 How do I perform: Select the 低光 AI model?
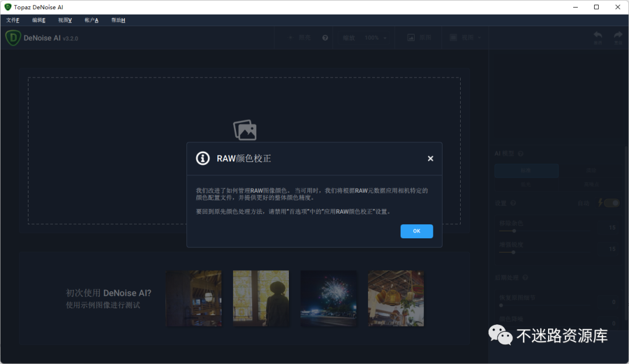tap(526, 184)
